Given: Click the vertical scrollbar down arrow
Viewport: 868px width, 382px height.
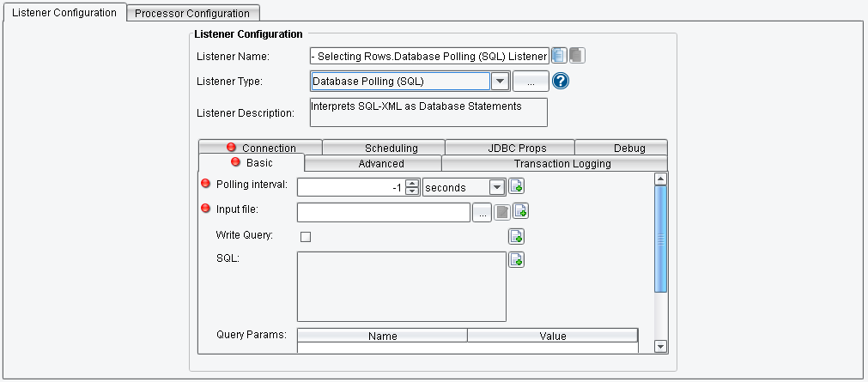Looking at the screenshot, I should pyautogui.click(x=660, y=346).
